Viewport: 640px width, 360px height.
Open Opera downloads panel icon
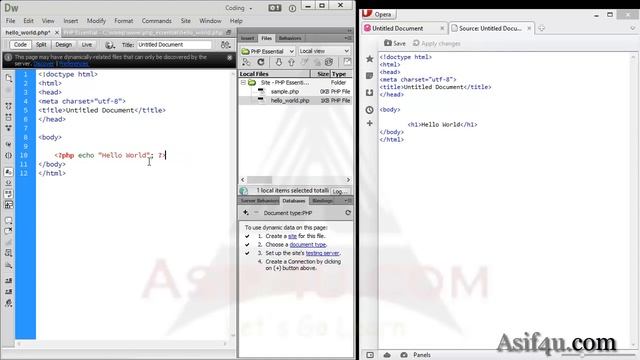click(x=370, y=93)
